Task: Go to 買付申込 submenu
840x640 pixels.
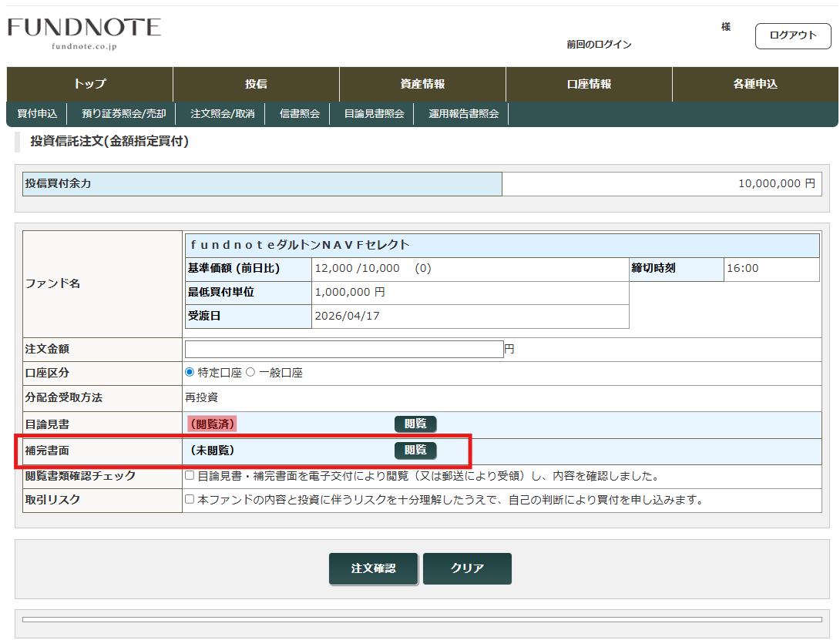Action: pyautogui.click(x=37, y=114)
